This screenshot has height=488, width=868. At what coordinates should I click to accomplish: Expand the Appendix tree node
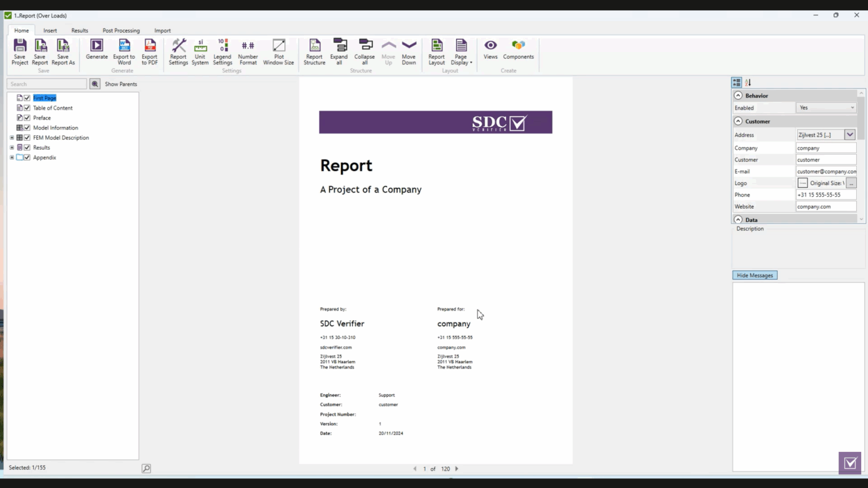(12, 157)
